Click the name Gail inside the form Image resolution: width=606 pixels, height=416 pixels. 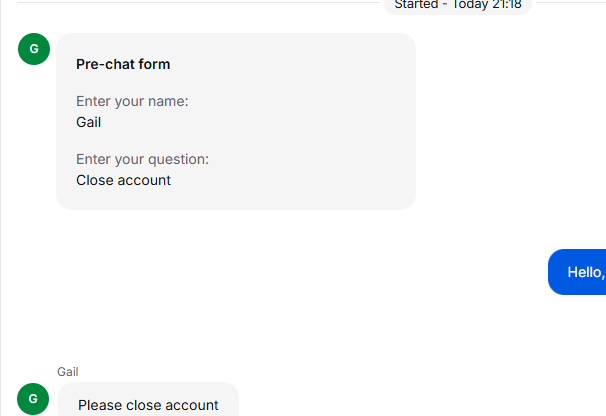click(89, 122)
